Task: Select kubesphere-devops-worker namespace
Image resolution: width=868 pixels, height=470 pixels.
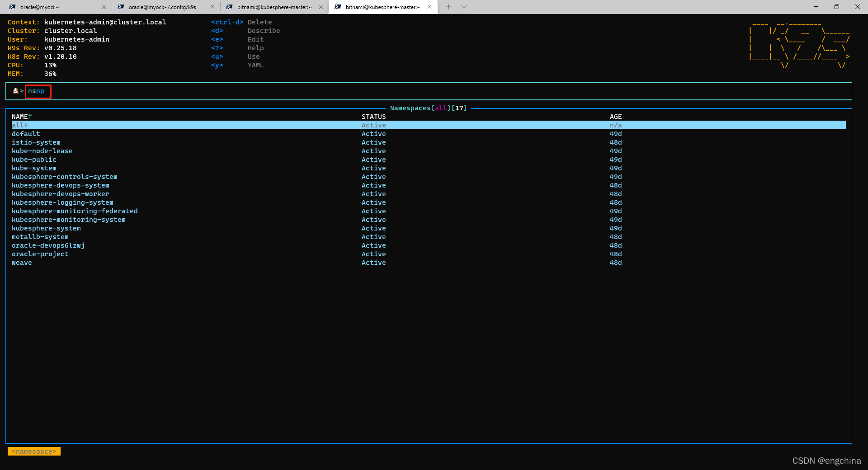Action: point(429,194)
